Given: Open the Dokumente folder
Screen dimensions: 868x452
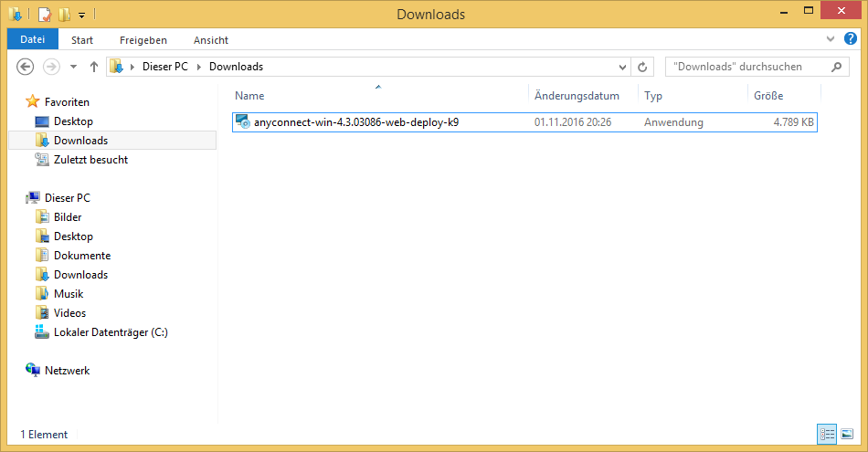Looking at the screenshot, I should [82, 256].
